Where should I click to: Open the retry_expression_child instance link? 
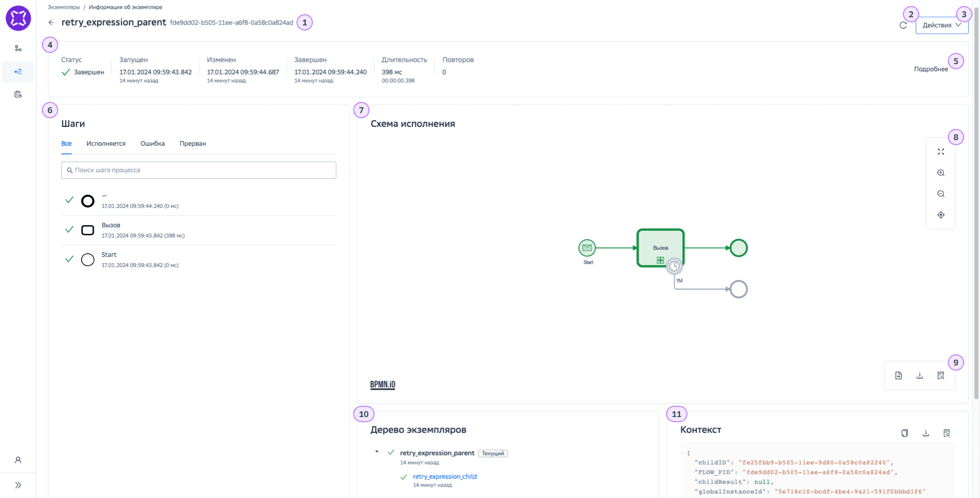[444, 477]
